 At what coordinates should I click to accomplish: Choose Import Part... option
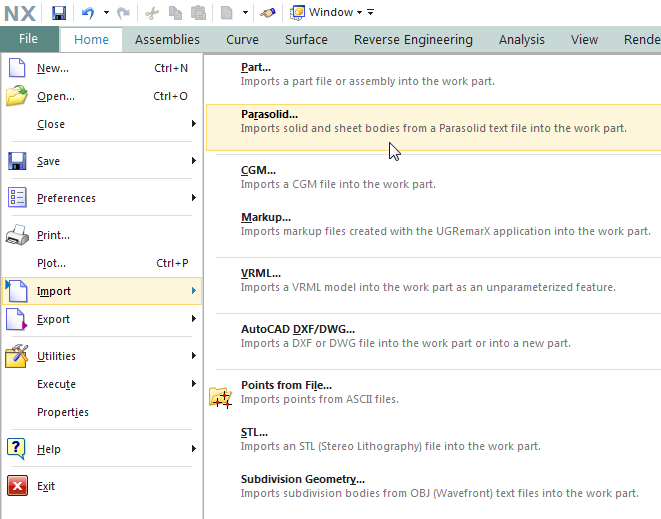[433, 74]
